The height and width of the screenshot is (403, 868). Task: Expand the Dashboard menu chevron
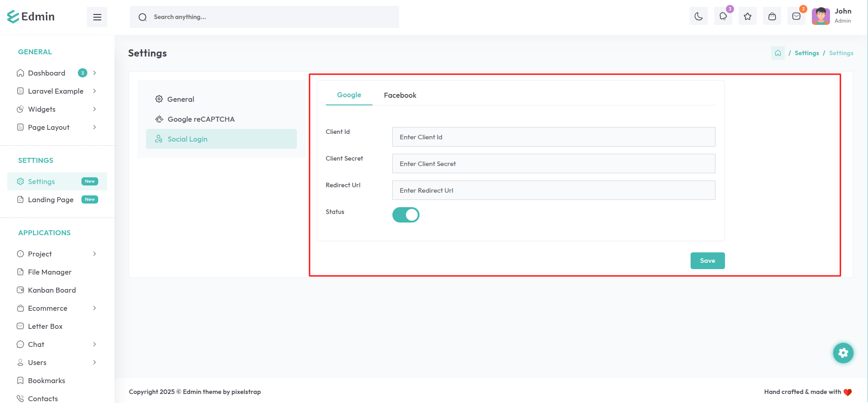(95, 73)
